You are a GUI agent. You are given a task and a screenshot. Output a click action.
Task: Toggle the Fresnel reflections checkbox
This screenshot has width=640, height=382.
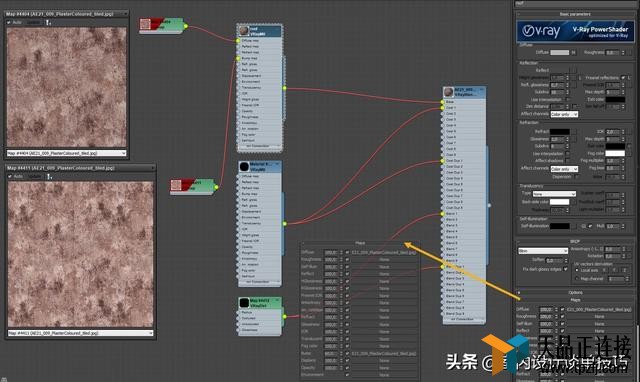click(623, 78)
